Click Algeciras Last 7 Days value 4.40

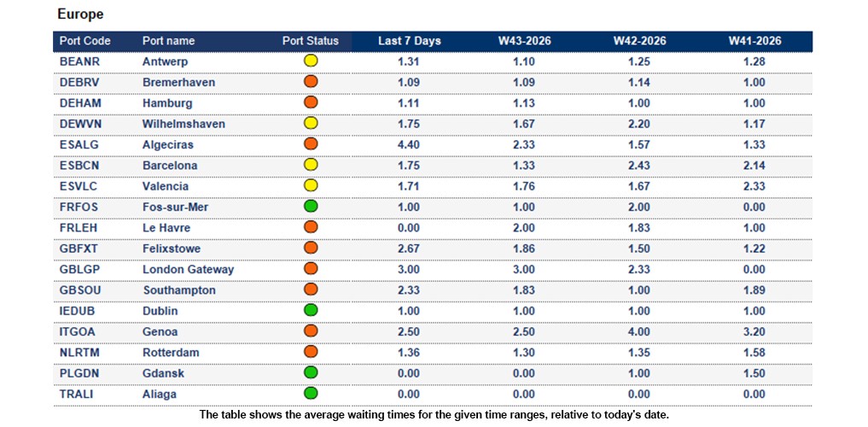click(x=409, y=145)
